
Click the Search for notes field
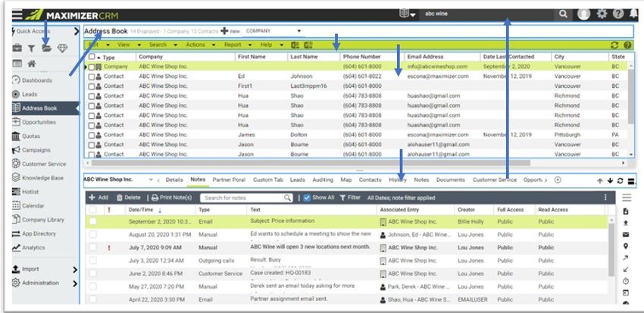pos(246,198)
